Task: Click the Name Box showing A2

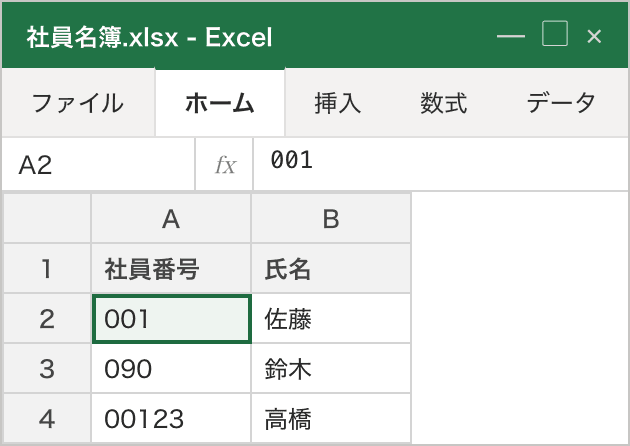Action: (x=98, y=164)
